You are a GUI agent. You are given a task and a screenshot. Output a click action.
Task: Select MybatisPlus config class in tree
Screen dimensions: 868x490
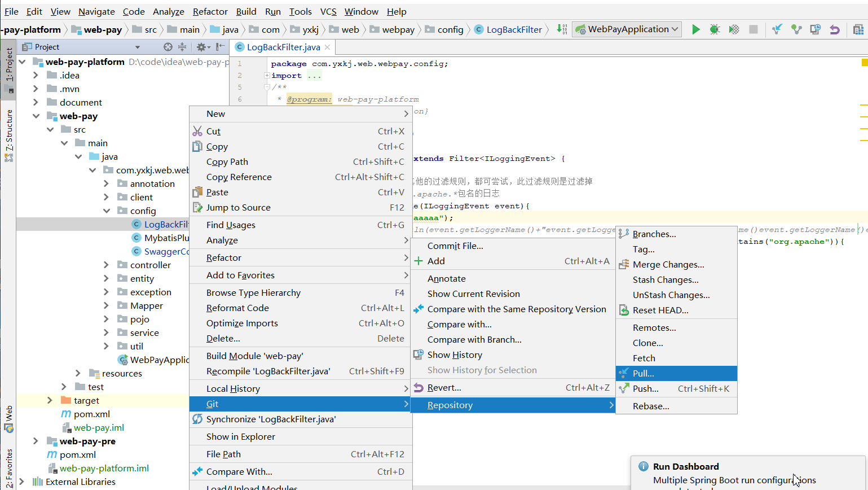point(160,238)
